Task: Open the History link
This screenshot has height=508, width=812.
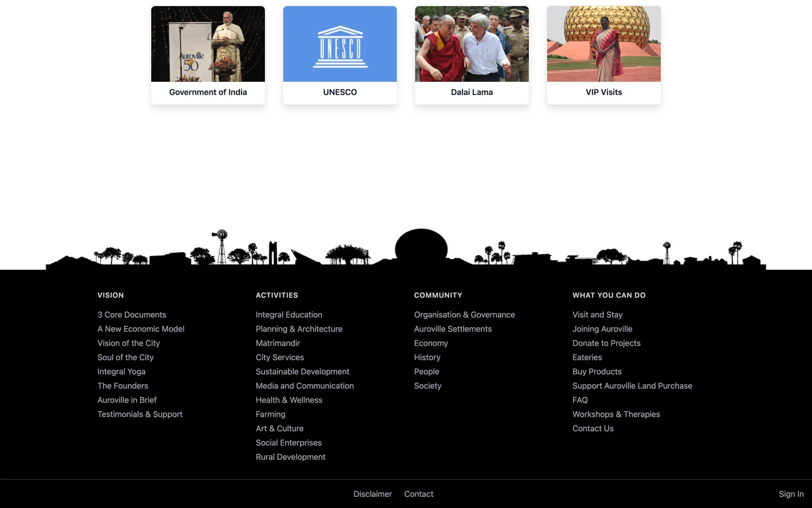Action: click(x=427, y=357)
